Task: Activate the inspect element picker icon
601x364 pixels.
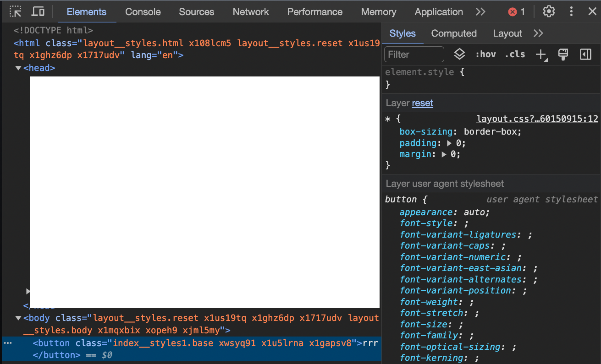Action: coord(16,11)
